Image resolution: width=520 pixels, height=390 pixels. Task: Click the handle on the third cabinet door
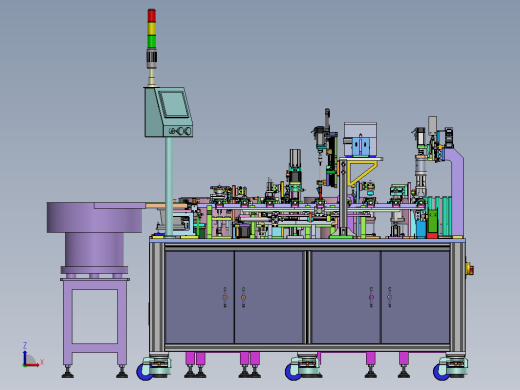(371, 297)
